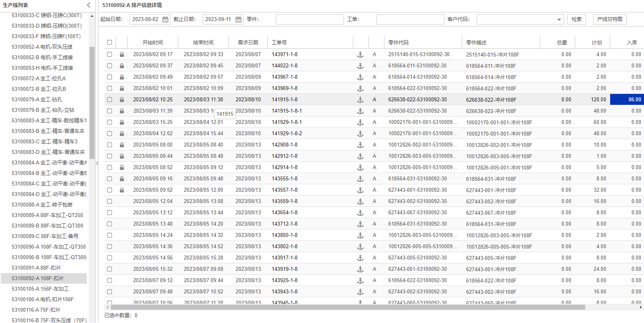Click anchor icon for work order 143917-1-8

360,258
